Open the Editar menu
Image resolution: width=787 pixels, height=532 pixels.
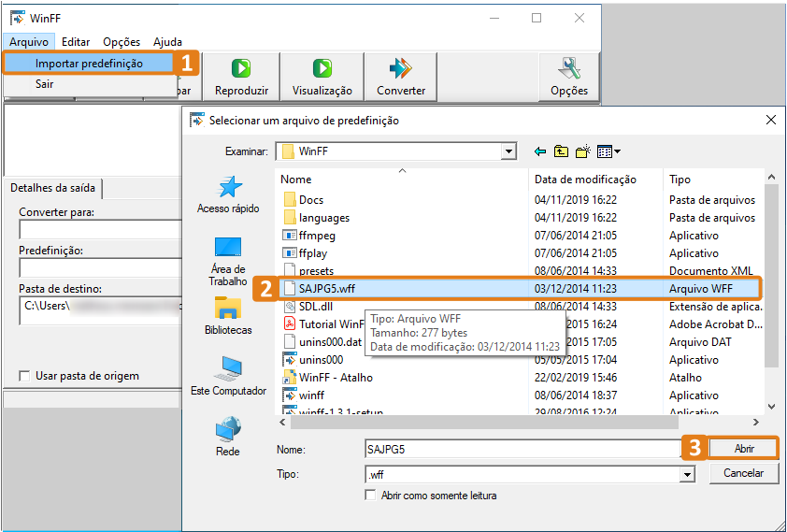click(76, 42)
